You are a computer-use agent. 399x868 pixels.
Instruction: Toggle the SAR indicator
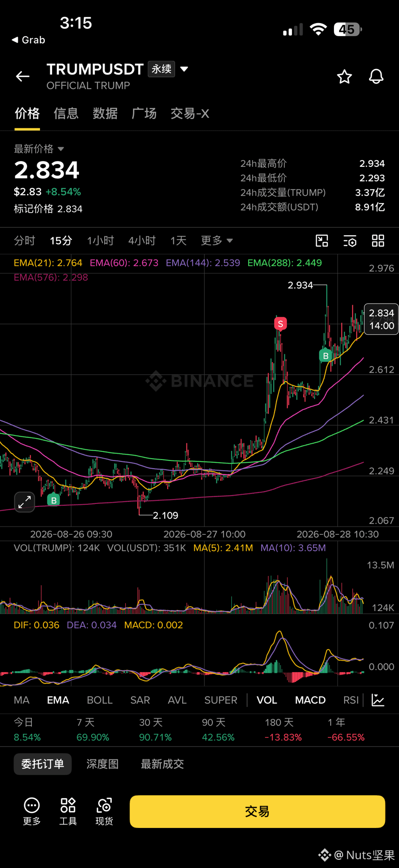[140, 700]
